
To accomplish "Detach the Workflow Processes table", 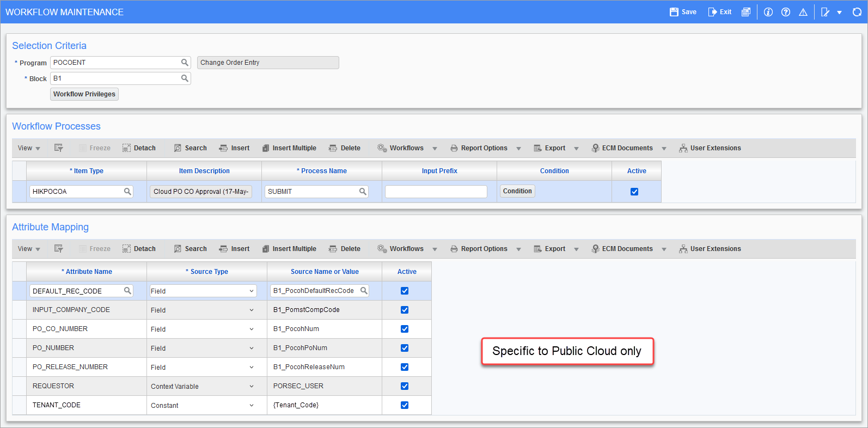I will point(139,148).
